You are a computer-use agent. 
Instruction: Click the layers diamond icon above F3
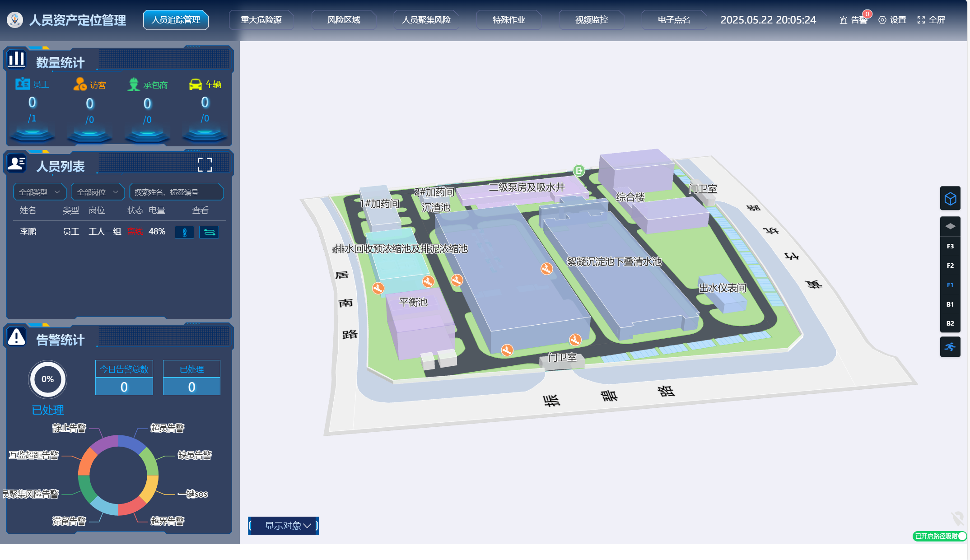click(950, 226)
